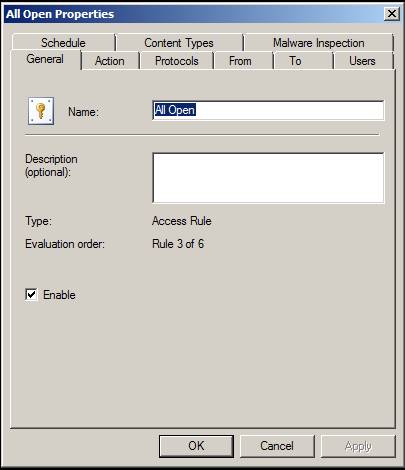Disable the rule with the Enable checkbox

pos(31,295)
